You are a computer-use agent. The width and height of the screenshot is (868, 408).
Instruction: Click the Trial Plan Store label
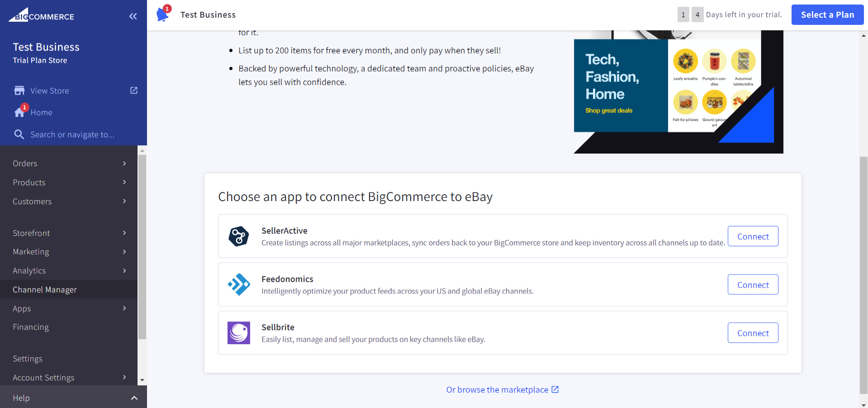[40, 60]
